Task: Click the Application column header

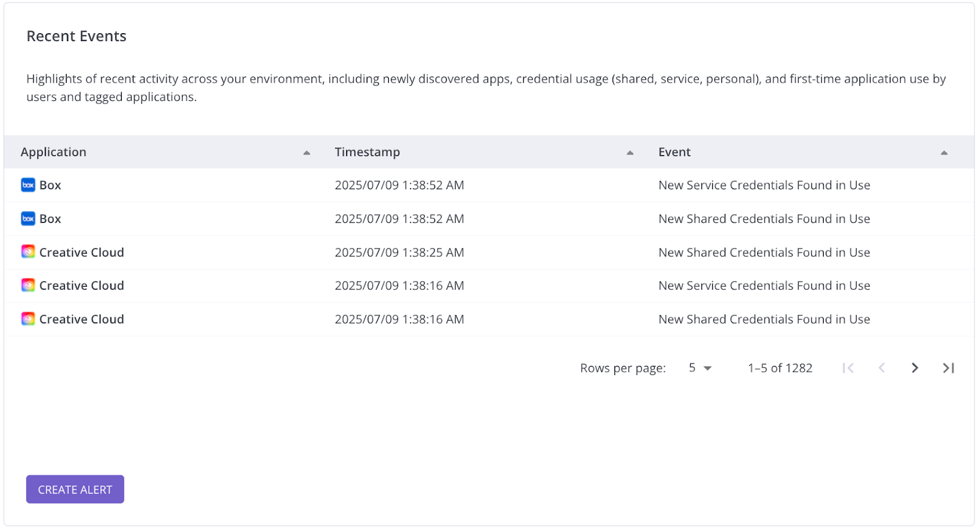Action: [x=53, y=152]
